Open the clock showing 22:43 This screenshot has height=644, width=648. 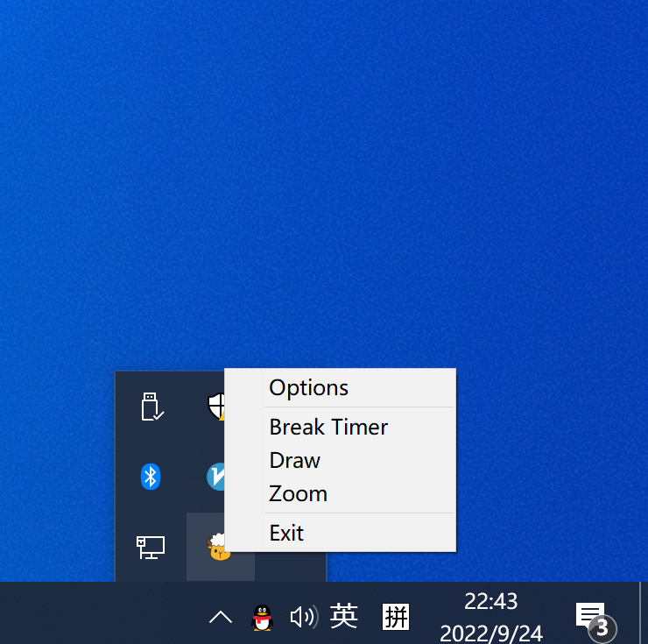tap(491, 617)
